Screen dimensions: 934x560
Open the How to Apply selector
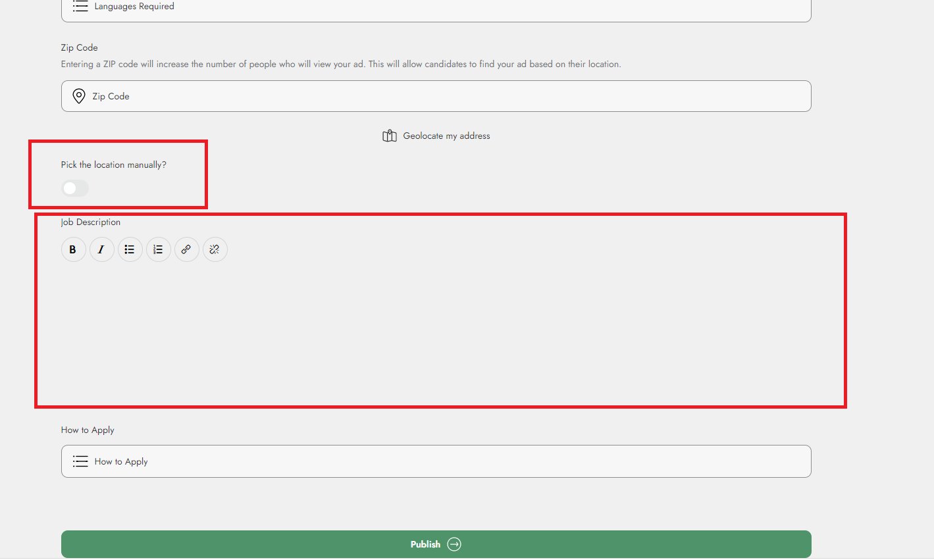tap(436, 461)
